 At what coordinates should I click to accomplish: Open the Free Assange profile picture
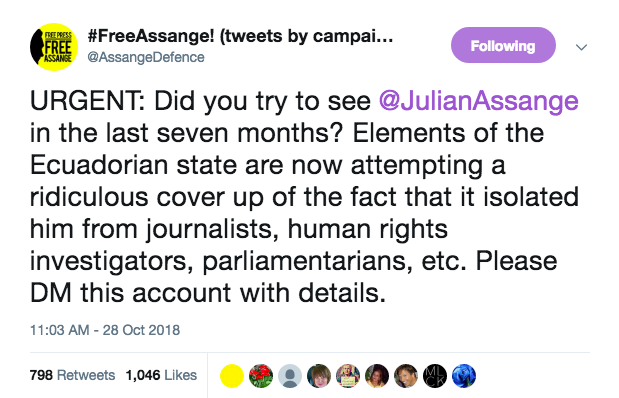pyautogui.click(x=54, y=47)
